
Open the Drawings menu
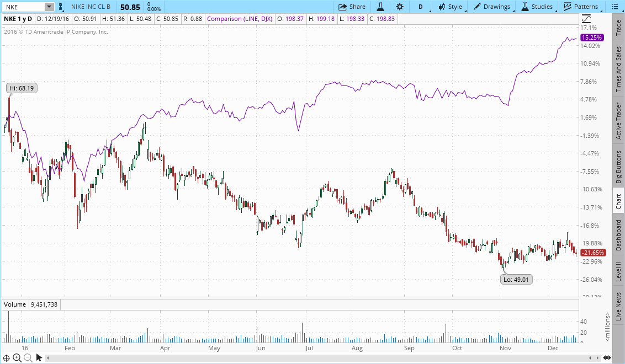tap(492, 7)
